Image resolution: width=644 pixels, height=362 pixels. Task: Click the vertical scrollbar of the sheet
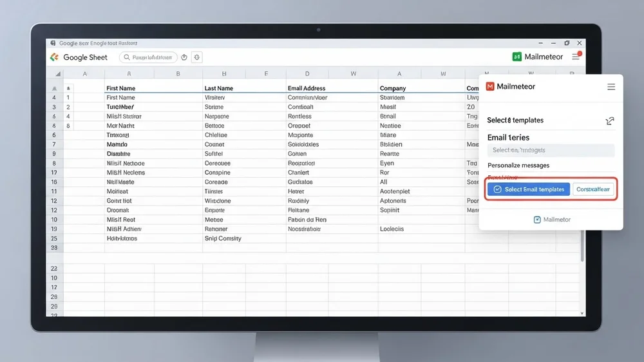coord(582,245)
